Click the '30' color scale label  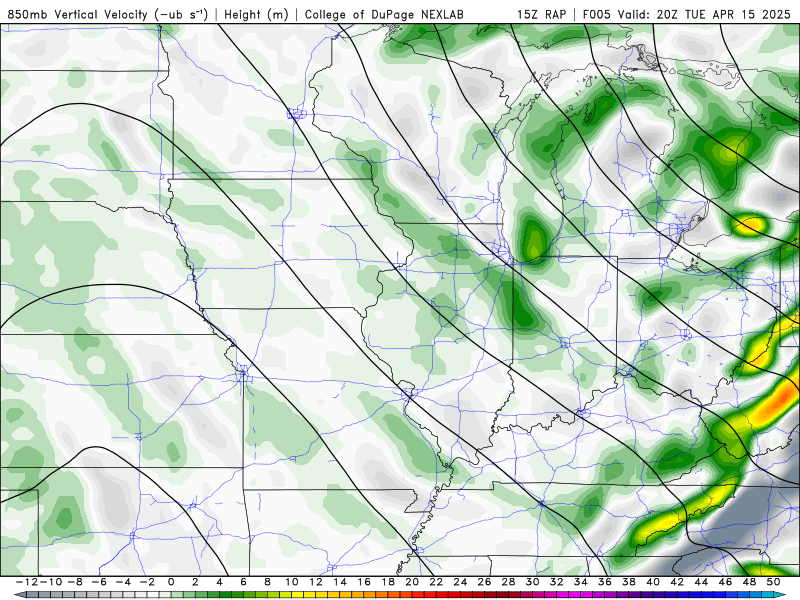pyautogui.click(x=533, y=582)
